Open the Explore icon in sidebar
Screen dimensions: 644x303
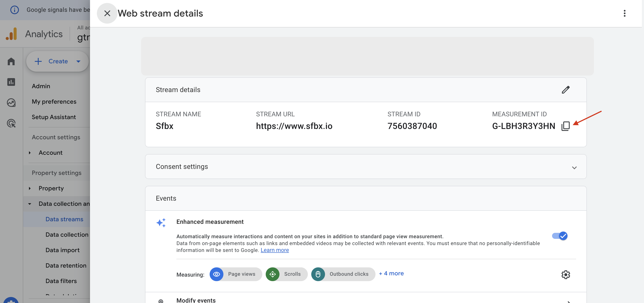point(11,103)
